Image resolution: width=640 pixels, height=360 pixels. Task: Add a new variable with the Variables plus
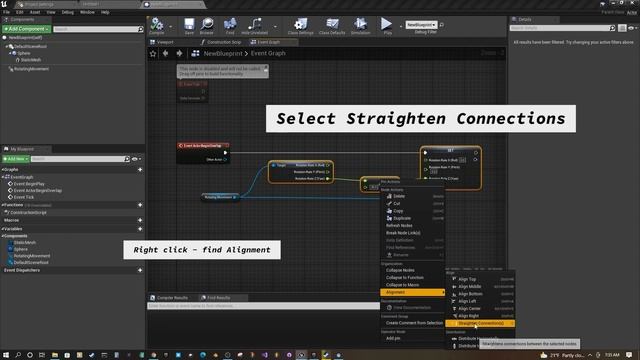140,229
